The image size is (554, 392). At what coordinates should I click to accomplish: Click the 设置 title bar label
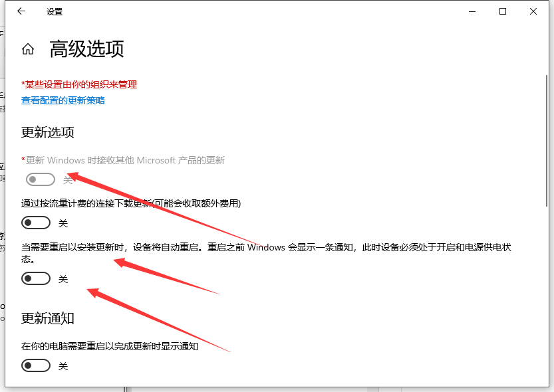tap(55, 11)
